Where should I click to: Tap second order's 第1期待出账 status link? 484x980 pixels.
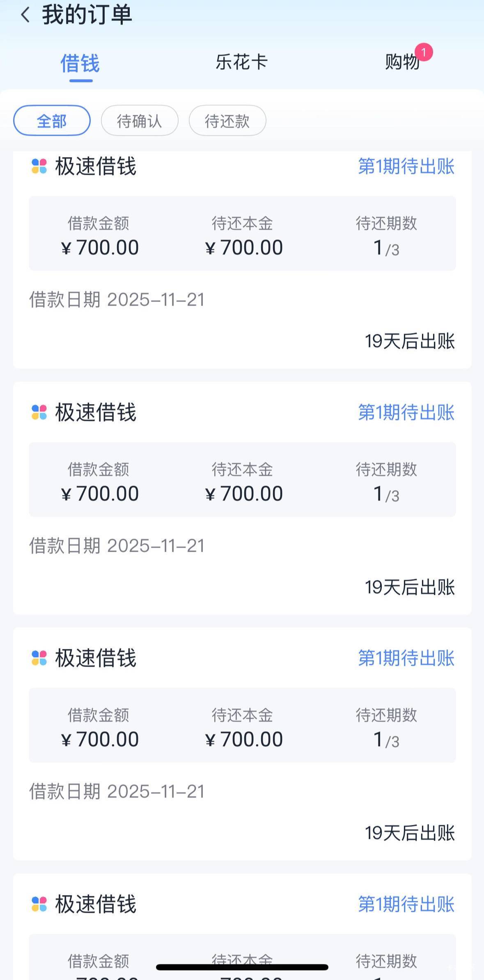coord(406,412)
